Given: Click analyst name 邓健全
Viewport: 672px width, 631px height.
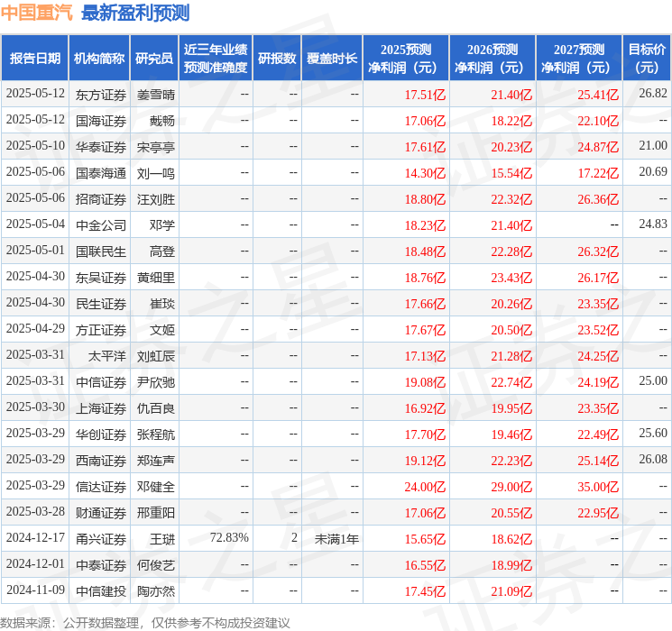Looking at the screenshot, I should tap(155, 487).
